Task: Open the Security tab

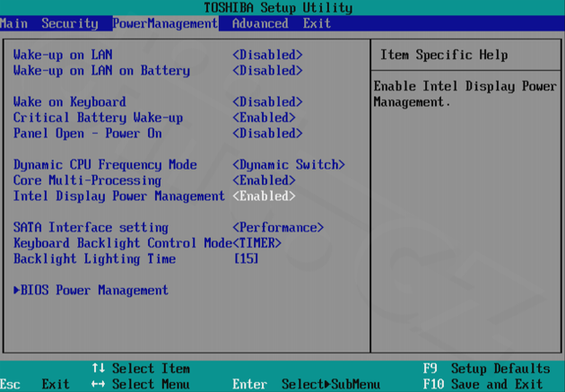Action: tap(70, 24)
